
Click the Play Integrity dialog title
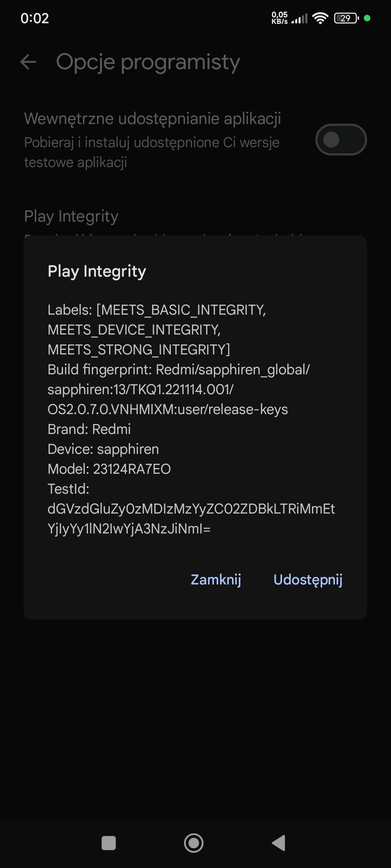97,271
